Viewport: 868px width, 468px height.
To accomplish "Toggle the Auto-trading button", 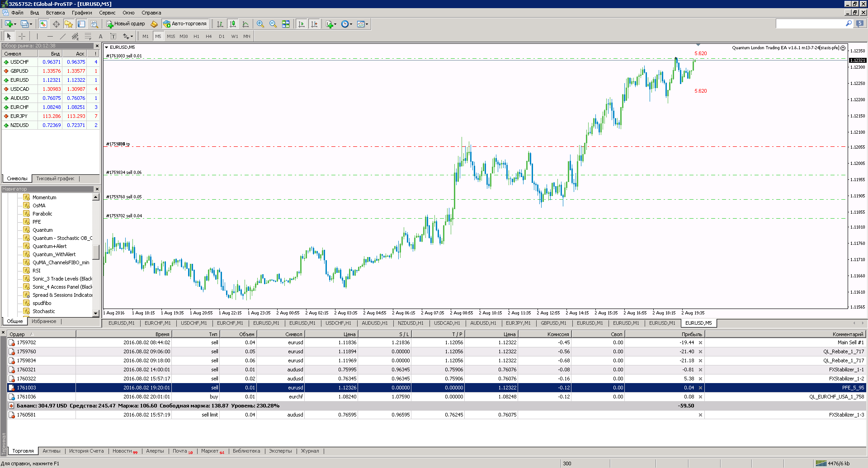I will click(185, 24).
